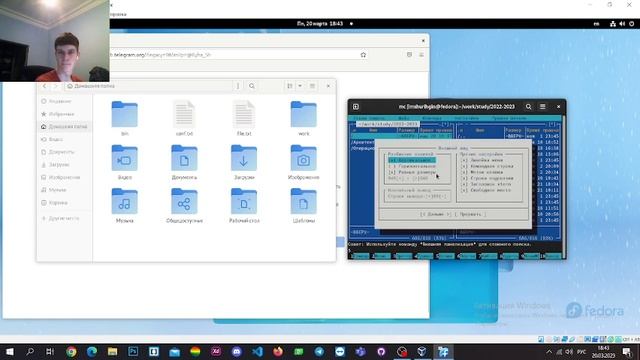The height and width of the screenshot is (360, 640).
Task: Open Visual Studio Code from taskbar
Action: click(257, 351)
